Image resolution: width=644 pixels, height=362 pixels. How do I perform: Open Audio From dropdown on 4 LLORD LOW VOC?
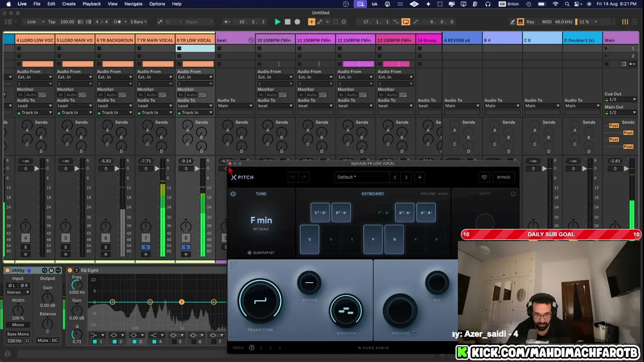(35, 77)
